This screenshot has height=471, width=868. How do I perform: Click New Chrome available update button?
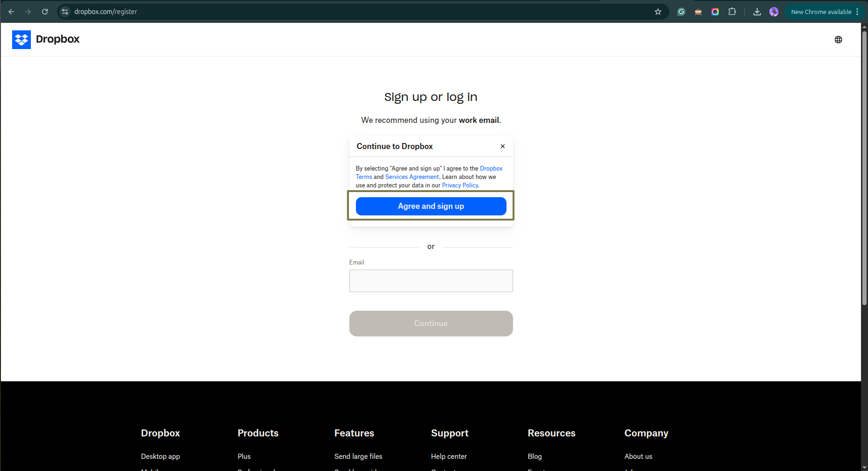[x=821, y=12]
